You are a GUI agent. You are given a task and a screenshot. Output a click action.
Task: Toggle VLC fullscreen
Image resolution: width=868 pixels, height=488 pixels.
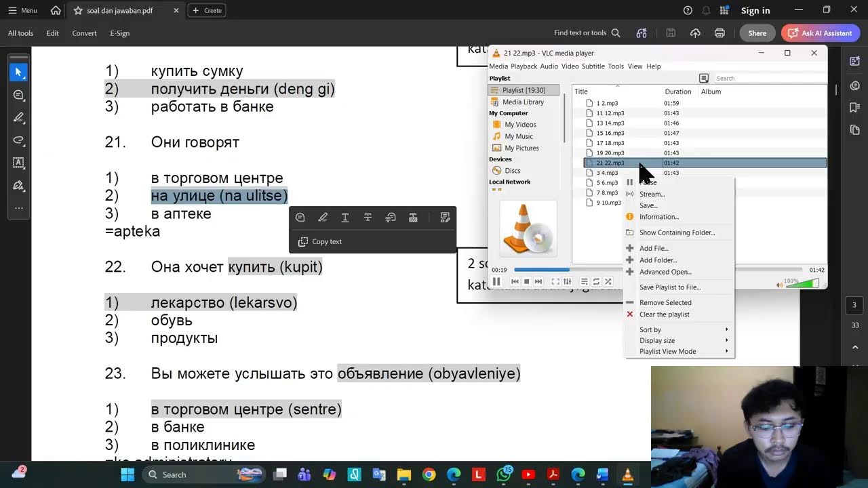pos(555,281)
